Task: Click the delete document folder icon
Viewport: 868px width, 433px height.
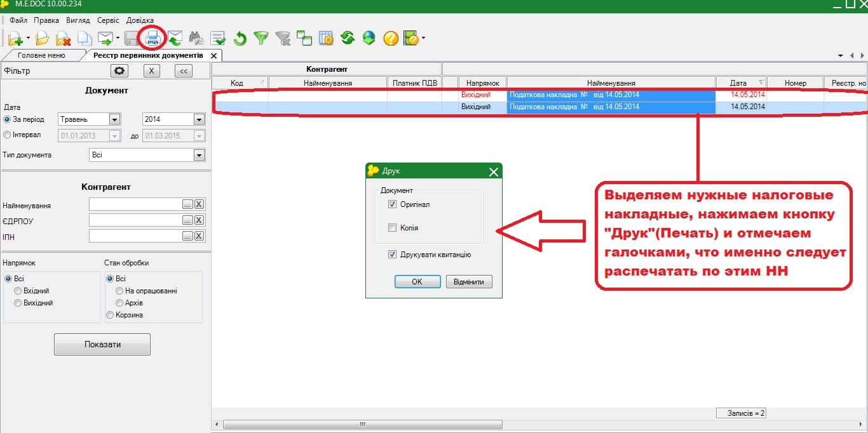Action: click(x=62, y=39)
